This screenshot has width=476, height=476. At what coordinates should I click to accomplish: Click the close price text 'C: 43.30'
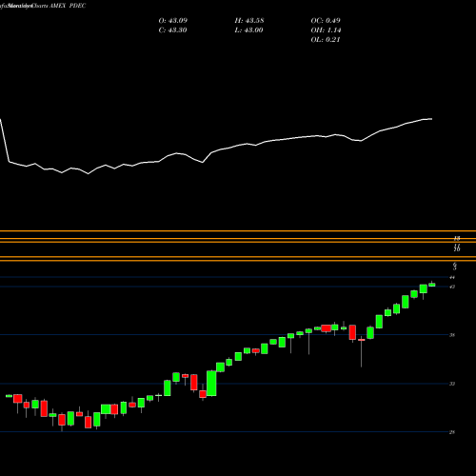pos(172,30)
